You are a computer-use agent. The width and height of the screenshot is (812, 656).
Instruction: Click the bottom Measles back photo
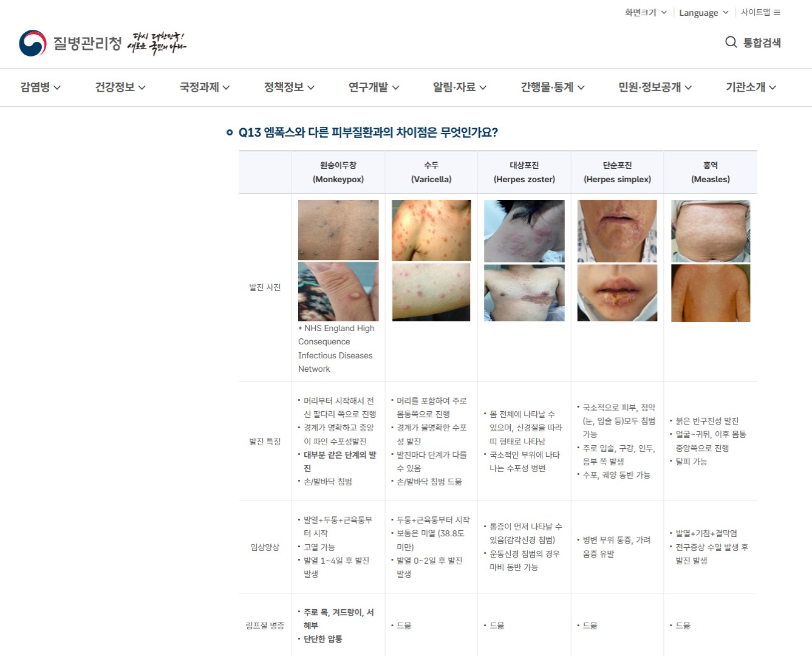coord(711,293)
